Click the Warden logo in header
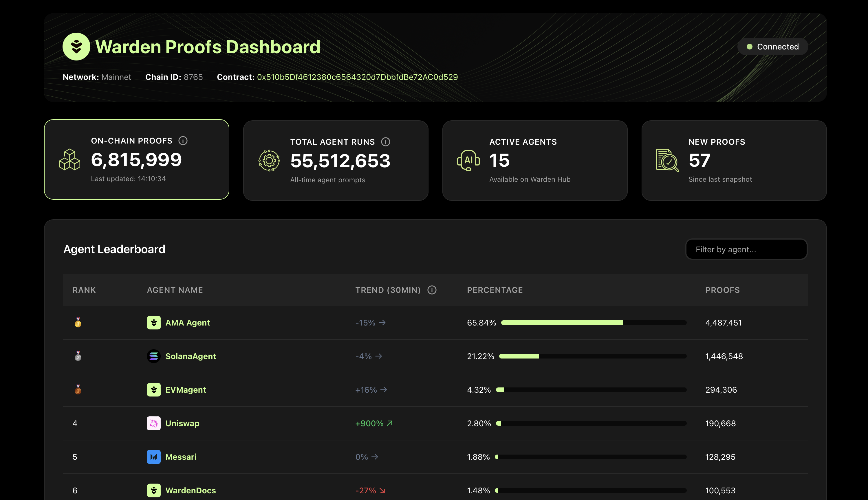Screen dimensions: 868x500 [76, 47]
